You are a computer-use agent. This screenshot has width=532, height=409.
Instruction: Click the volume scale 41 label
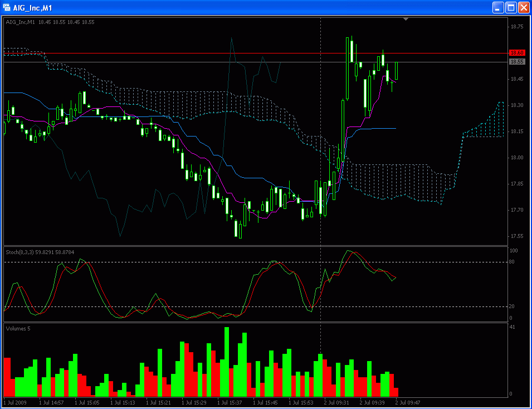click(512, 327)
